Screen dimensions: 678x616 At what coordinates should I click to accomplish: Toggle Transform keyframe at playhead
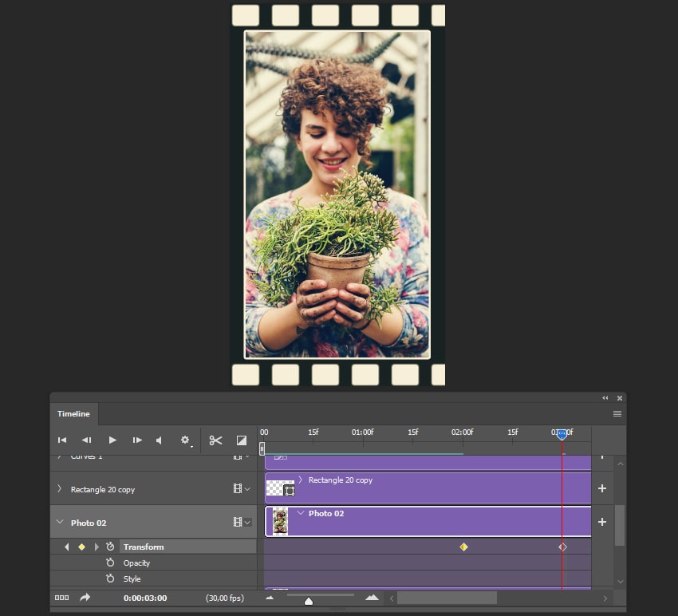[81, 547]
